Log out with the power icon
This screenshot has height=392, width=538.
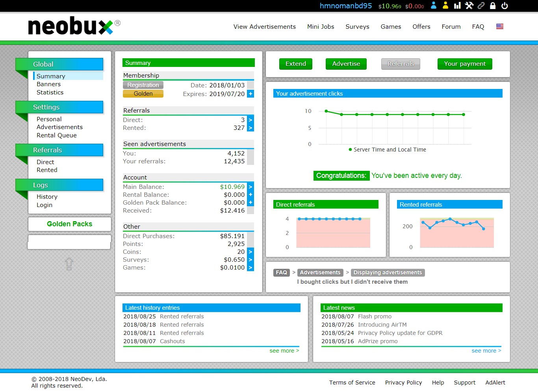pos(505,6)
